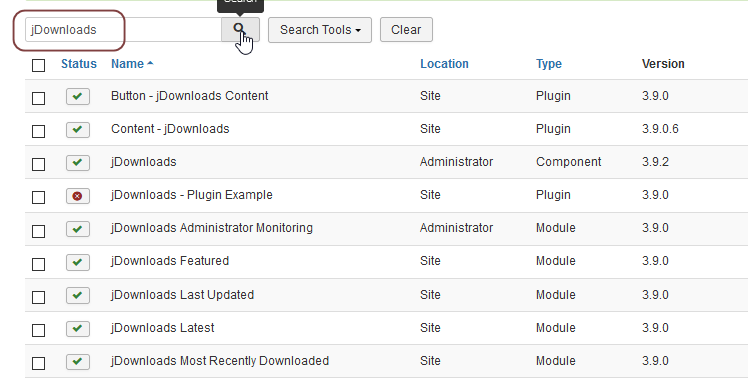The width and height of the screenshot is (748, 382).
Task: Click the Version column header
Action: coord(663,64)
